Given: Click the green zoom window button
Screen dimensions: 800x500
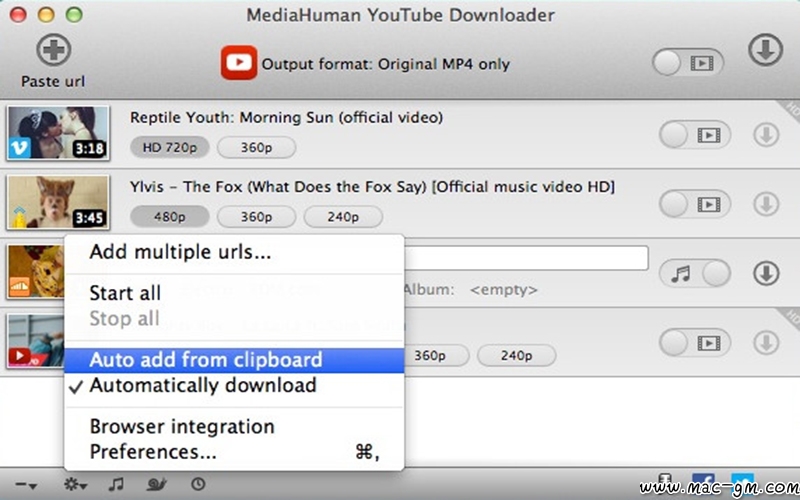Looking at the screenshot, I should [x=74, y=14].
